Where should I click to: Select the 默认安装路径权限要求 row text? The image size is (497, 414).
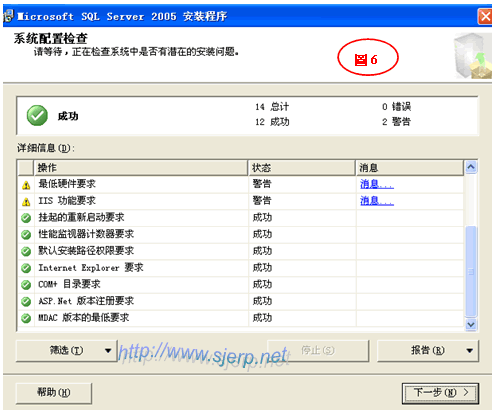(86, 251)
